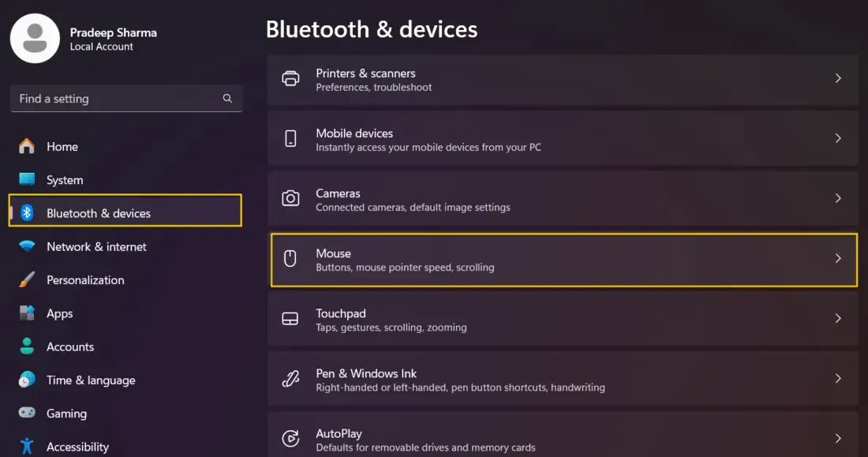Image resolution: width=868 pixels, height=457 pixels.
Task: Select System in the sidebar
Action: point(64,179)
